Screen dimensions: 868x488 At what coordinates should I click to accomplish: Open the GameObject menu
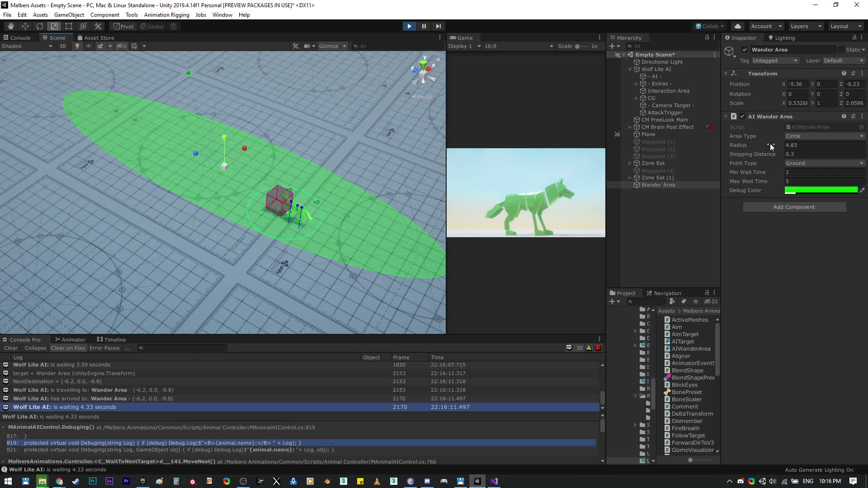(x=69, y=15)
